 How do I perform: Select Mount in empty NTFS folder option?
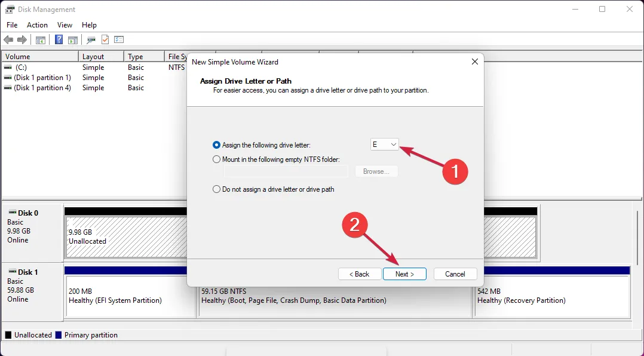(216, 159)
